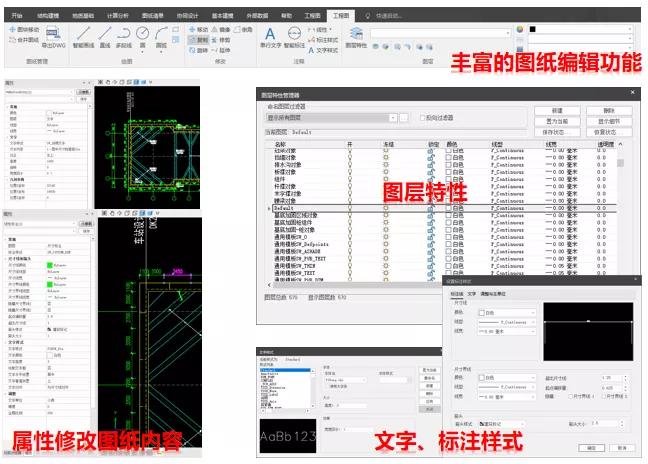This screenshot has height=464, width=648.
Task: Select the 圆弧 arc tool
Action: click(x=161, y=36)
